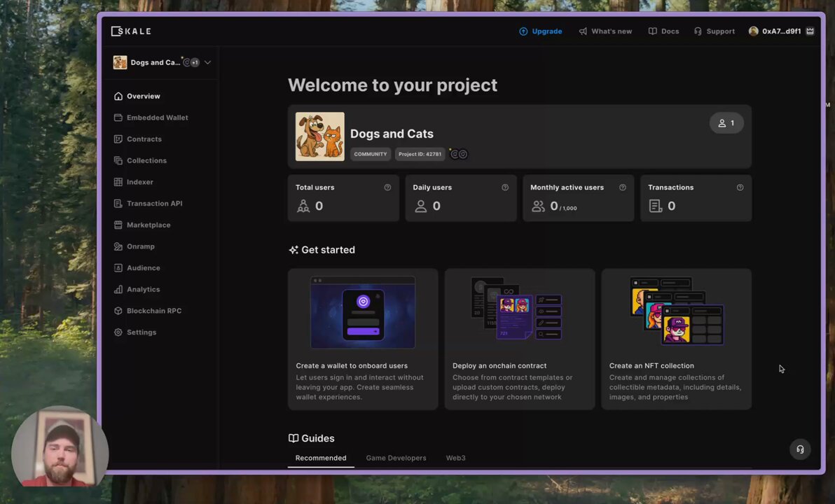Click the 0 / 1,000 monthly active users value
The width and height of the screenshot is (835, 504).
(x=563, y=206)
